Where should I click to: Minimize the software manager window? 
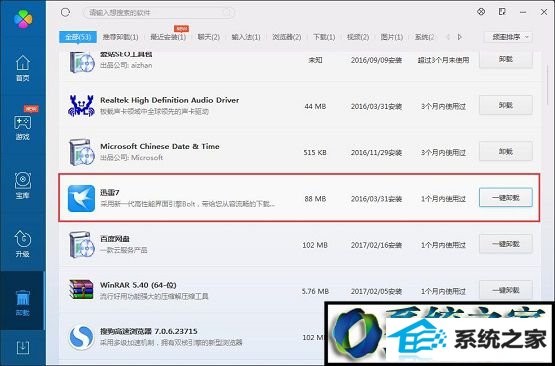click(x=523, y=12)
